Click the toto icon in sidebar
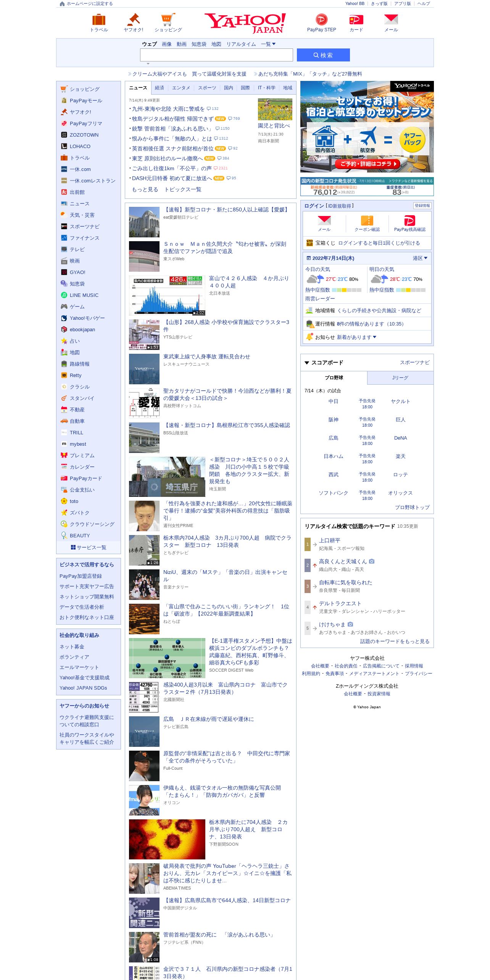 coord(64,501)
